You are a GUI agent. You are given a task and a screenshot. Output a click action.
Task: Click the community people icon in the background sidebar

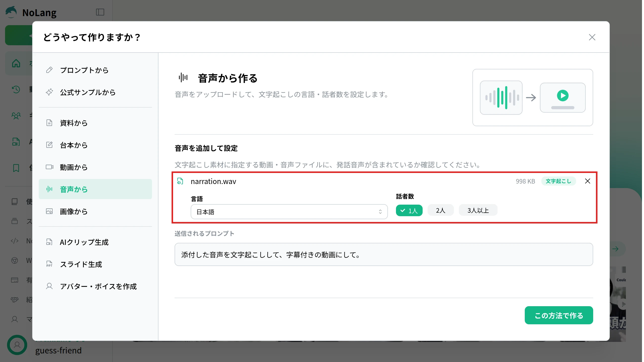pyautogui.click(x=16, y=115)
